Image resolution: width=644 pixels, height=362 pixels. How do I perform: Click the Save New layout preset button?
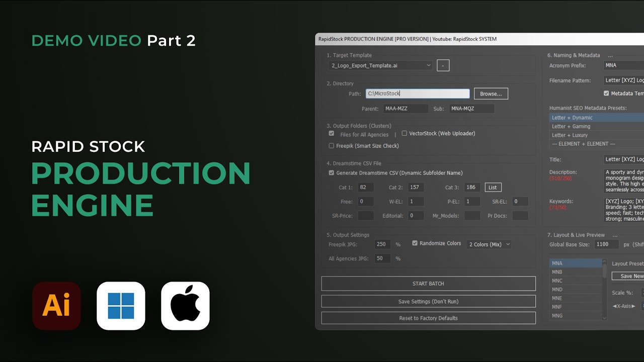point(628,276)
